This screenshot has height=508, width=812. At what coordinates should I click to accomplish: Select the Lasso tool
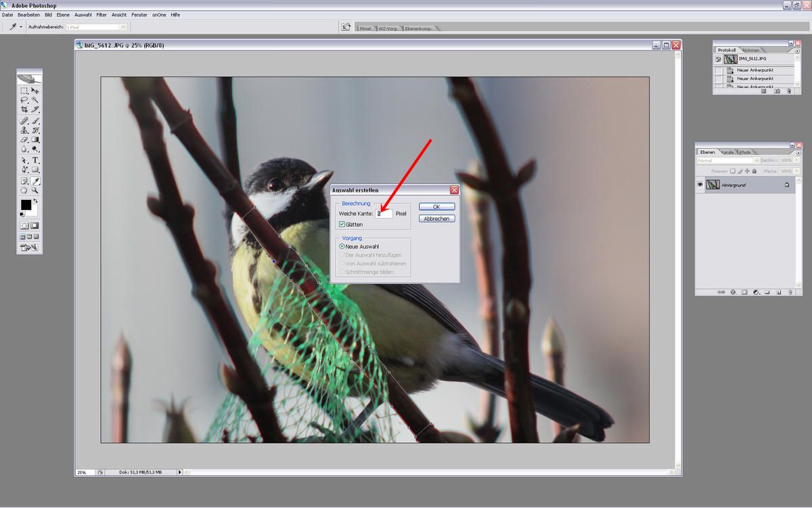coord(24,100)
